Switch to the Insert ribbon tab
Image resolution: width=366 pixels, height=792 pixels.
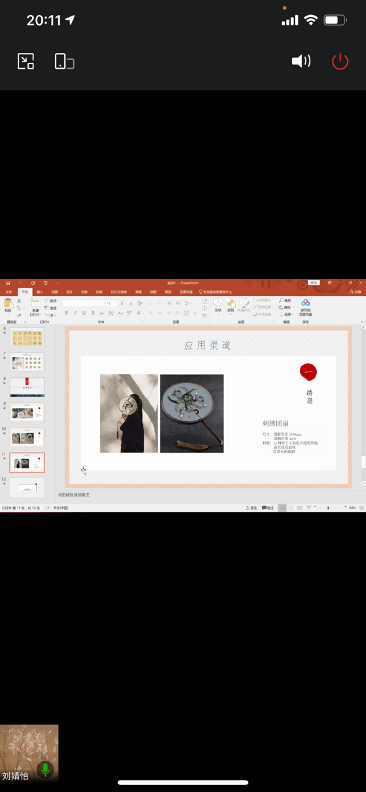pyautogui.click(x=40, y=292)
